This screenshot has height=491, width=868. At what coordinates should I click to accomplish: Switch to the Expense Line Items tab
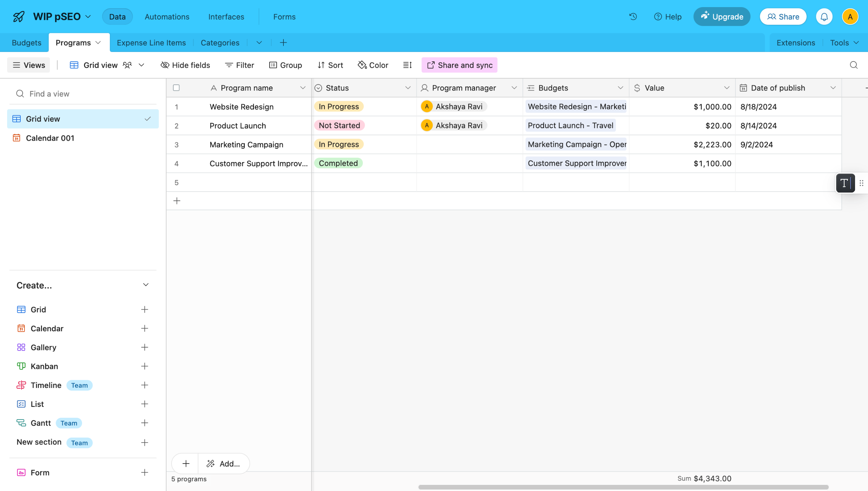pos(151,43)
